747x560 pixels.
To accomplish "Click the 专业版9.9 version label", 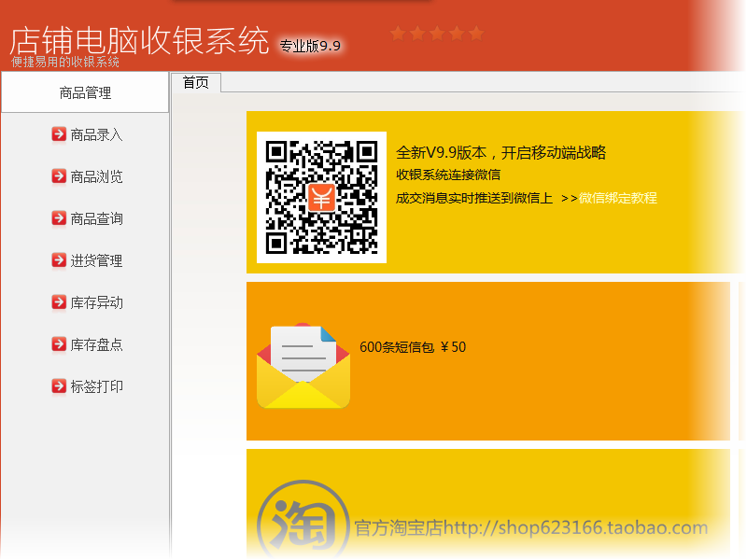I will coord(310,46).
